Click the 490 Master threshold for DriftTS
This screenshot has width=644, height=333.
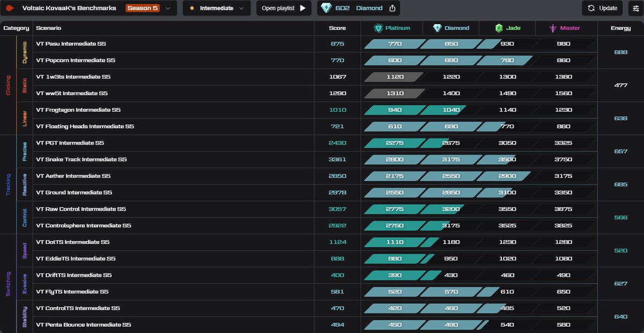click(563, 275)
